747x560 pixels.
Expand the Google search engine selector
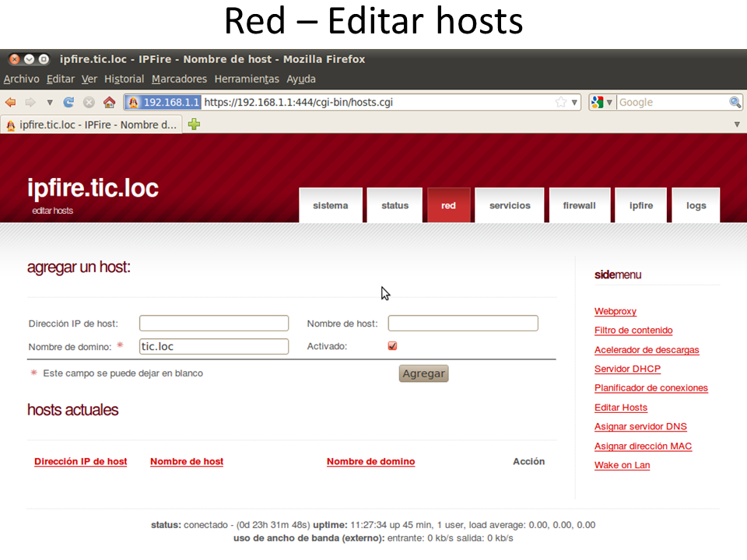[x=601, y=103]
